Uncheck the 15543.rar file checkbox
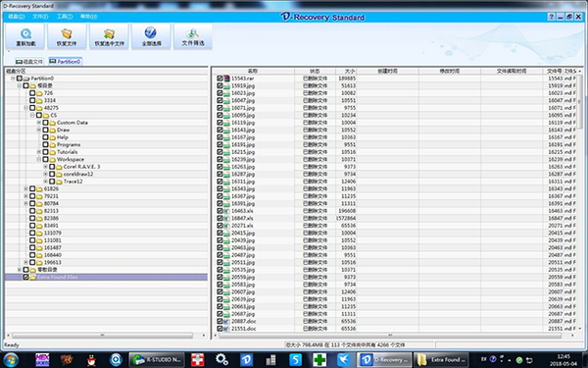 coord(220,79)
